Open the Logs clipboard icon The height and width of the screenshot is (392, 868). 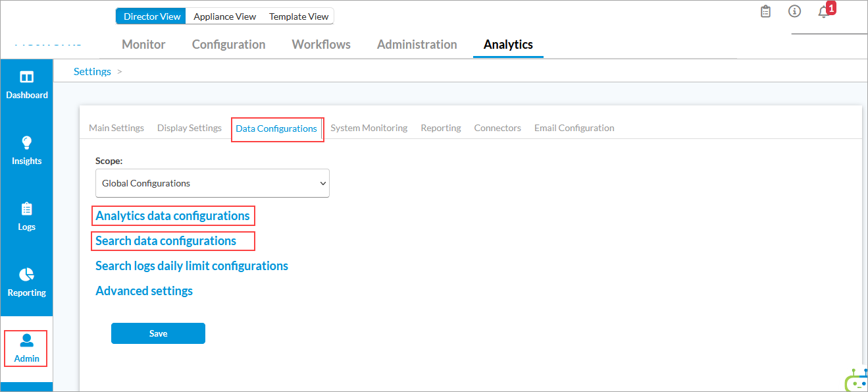point(26,209)
